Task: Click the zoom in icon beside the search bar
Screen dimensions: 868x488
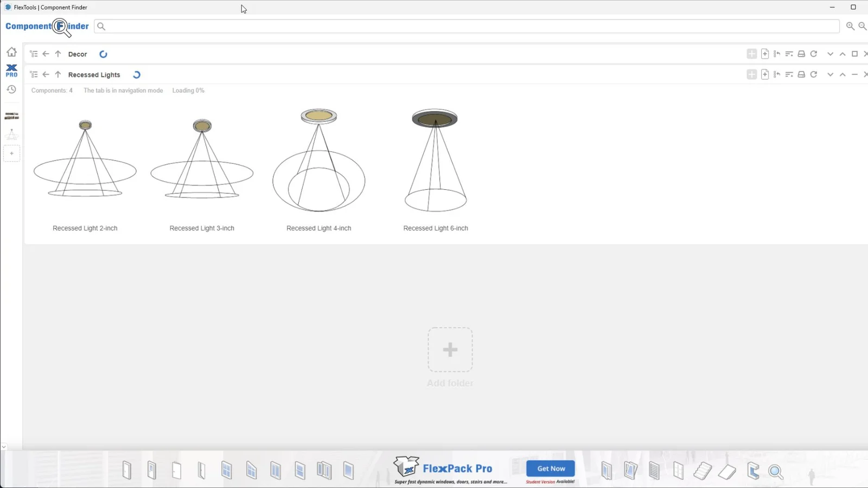Action: click(x=850, y=26)
